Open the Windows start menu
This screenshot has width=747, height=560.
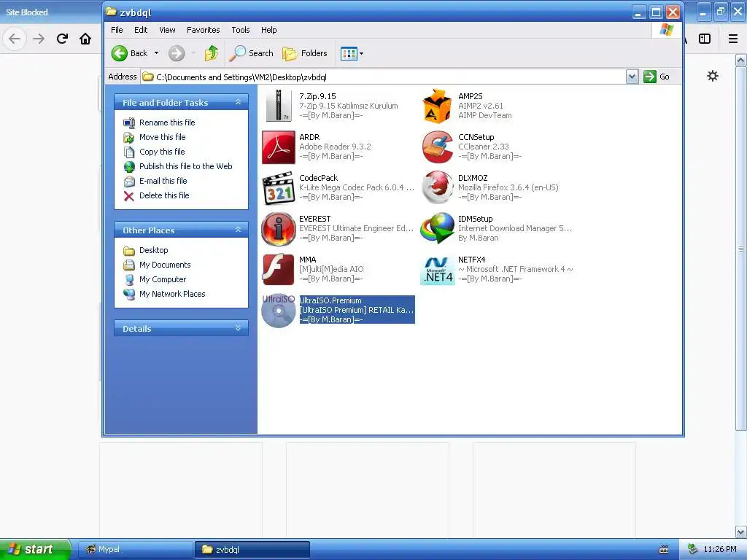tap(35, 550)
